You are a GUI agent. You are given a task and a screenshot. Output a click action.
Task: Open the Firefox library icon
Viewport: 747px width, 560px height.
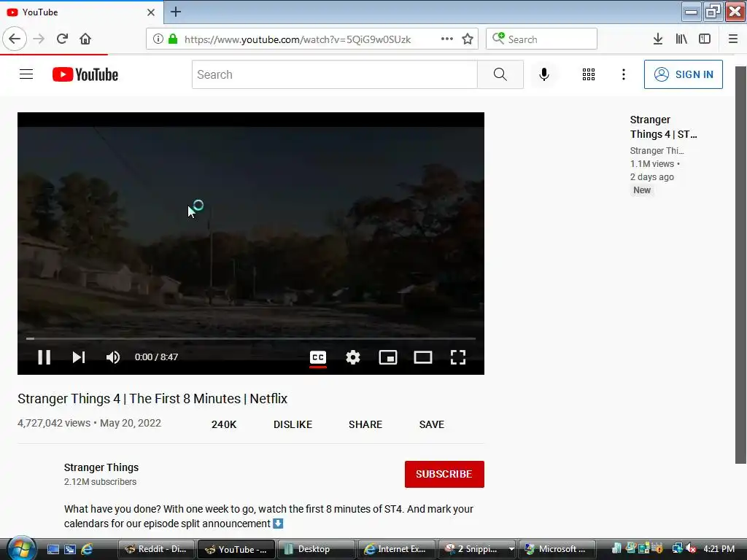pos(681,39)
